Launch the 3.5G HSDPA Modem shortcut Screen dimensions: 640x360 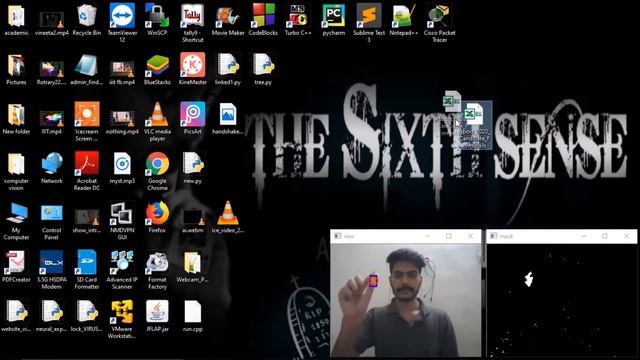(51, 269)
